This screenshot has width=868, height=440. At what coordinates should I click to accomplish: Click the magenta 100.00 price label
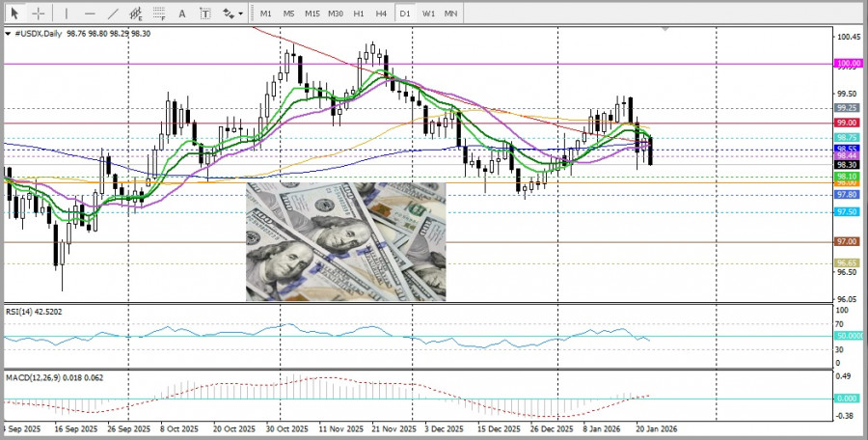coord(848,64)
